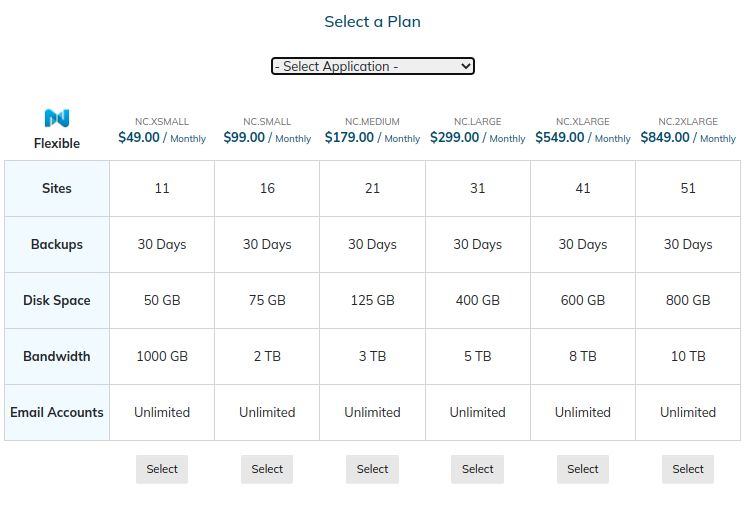Screen dimensions: 748x515
Task: Choose the NC.XLARGE plan Select button
Action: (x=582, y=469)
